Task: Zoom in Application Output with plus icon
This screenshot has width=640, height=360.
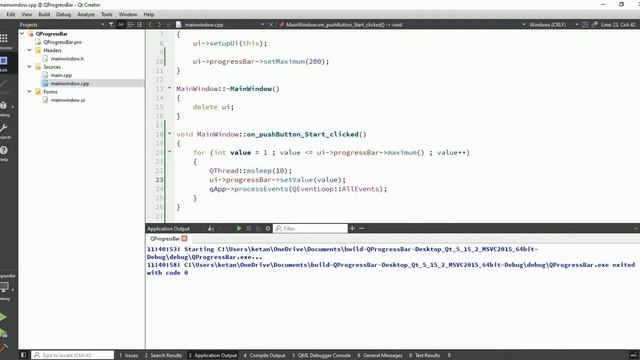Action: tap(352, 229)
